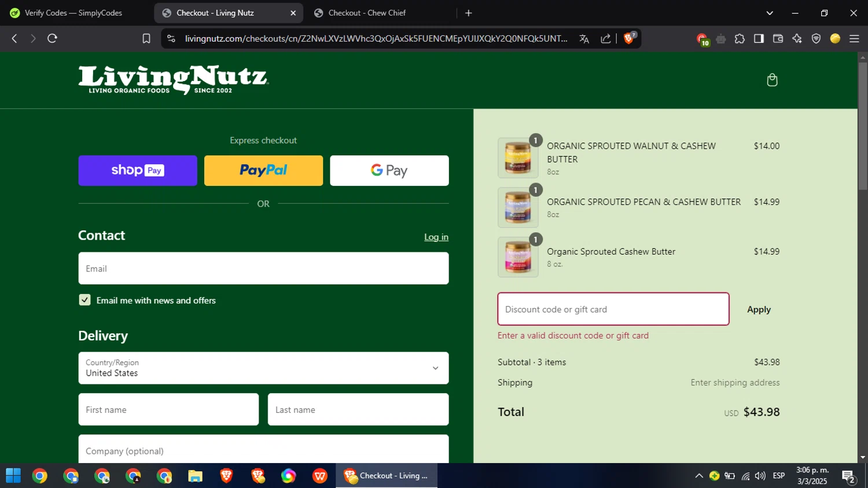Open the notifications center icon
This screenshot has height=488, width=868.
click(849, 476)
